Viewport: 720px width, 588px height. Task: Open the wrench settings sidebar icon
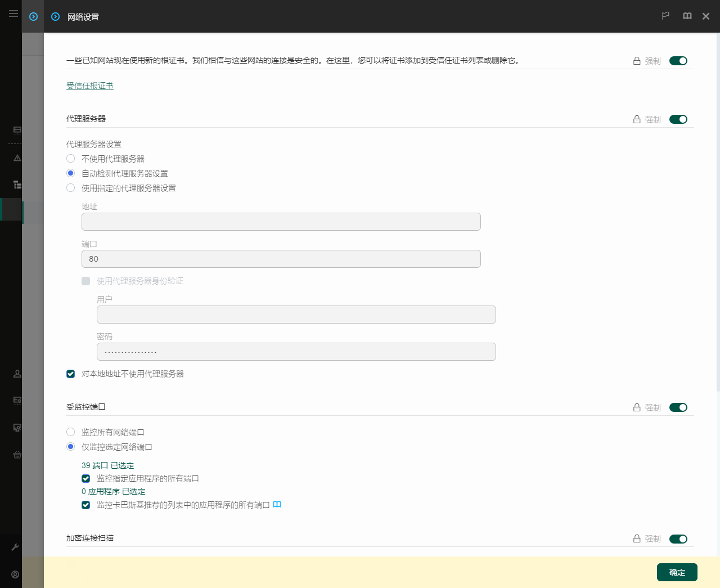(x=15, y=547)
